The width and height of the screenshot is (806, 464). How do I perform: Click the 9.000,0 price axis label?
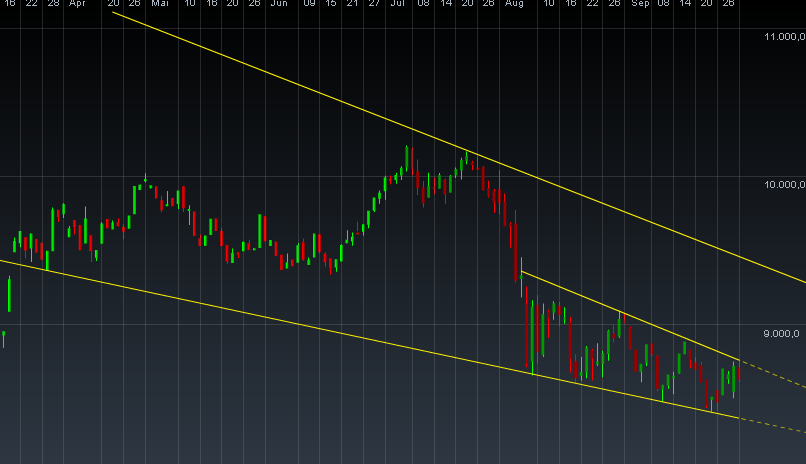[781, 333]
